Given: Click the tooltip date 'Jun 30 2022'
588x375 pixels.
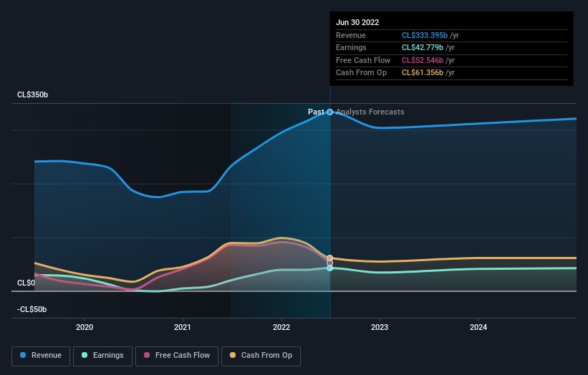Looking at the screenshot, I should coord(357,22).
